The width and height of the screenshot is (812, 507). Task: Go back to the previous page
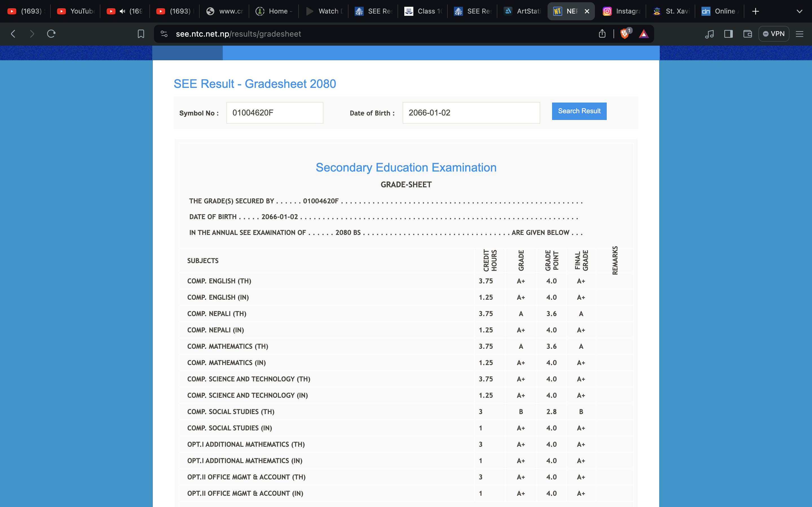tap(13, 34)
